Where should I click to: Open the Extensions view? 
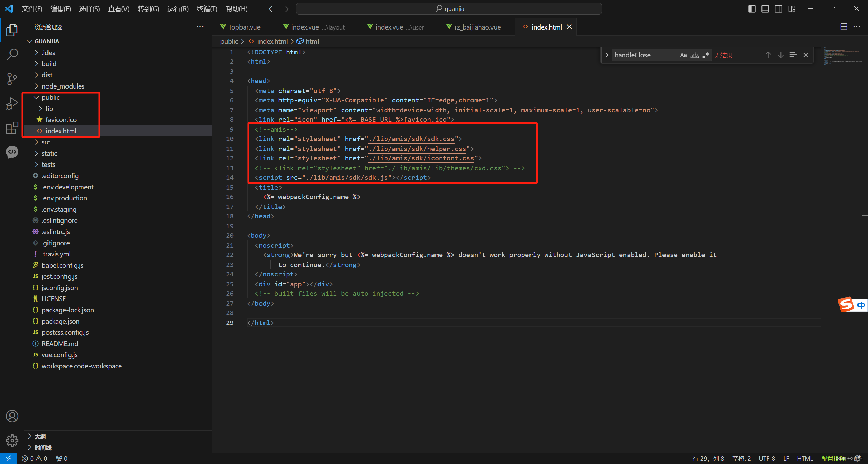point(12,128)
